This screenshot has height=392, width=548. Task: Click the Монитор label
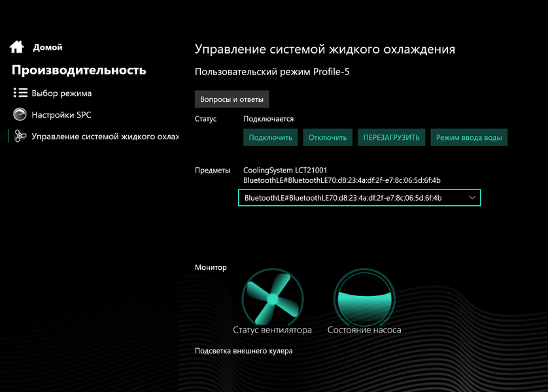211,267
